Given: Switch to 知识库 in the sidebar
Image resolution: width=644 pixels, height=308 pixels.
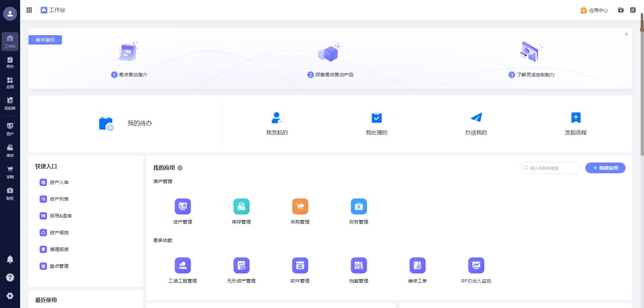Looking at the screenshot, I should coord(10,103).
